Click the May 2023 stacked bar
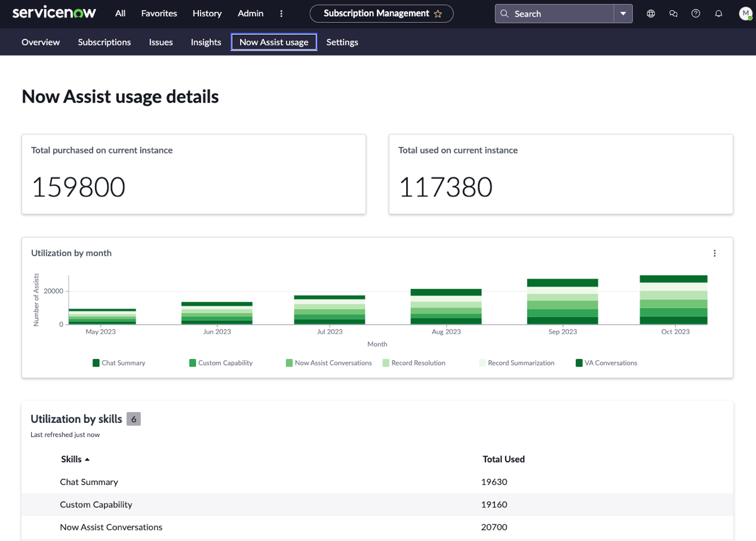This screenshot has width=756, height=541. pos(102,316)
